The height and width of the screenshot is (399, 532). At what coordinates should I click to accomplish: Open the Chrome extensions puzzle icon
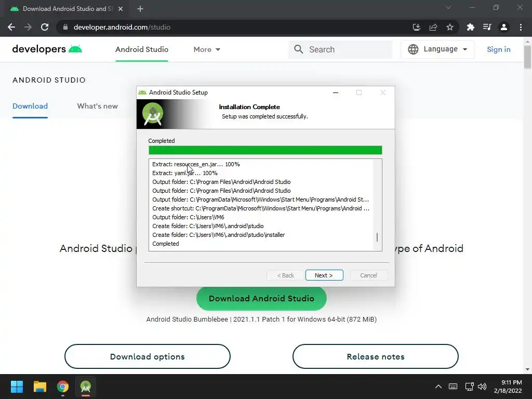point(470,27)
